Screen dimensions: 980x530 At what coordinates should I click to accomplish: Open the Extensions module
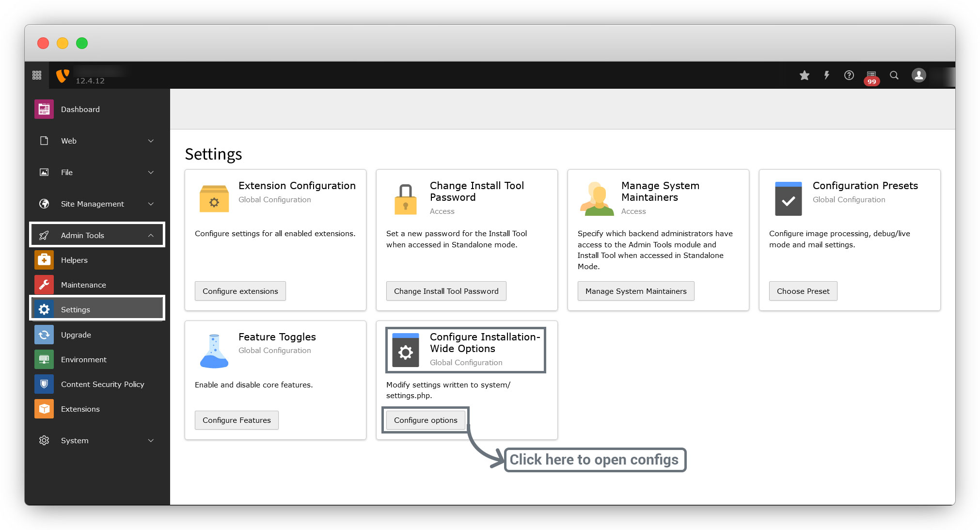80,409
